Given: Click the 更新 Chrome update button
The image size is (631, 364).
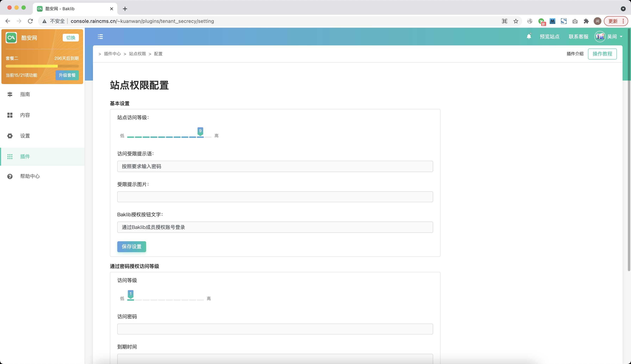Looking at the screenshot, I should (x=616, y=21).
